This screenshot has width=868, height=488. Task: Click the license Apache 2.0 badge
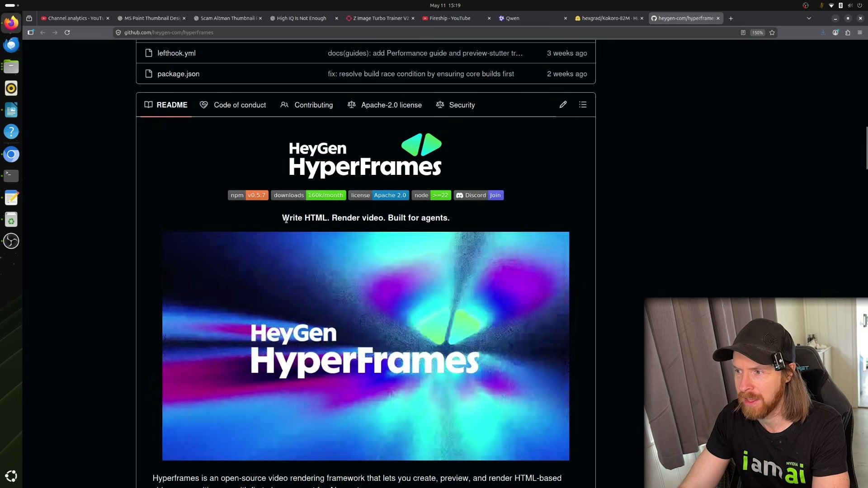tap(379, 195)
